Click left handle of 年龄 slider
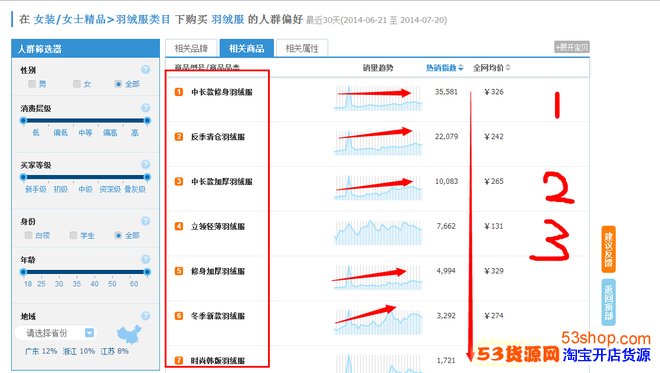 [x=24, y=272]
